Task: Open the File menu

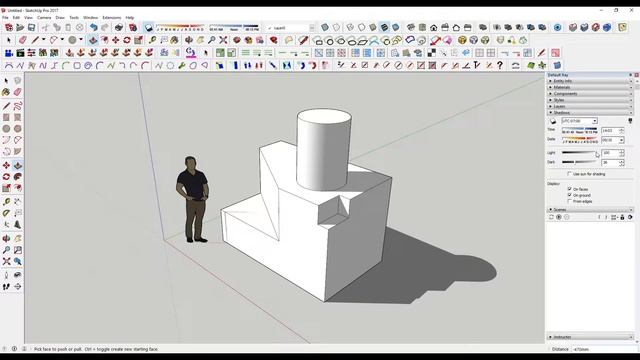Action: (x=5, y=18)
